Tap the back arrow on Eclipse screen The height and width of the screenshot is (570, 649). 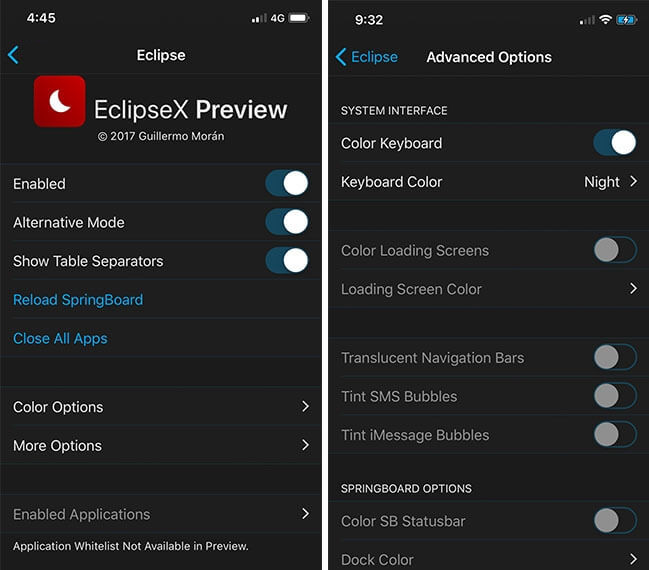(13, 55)
